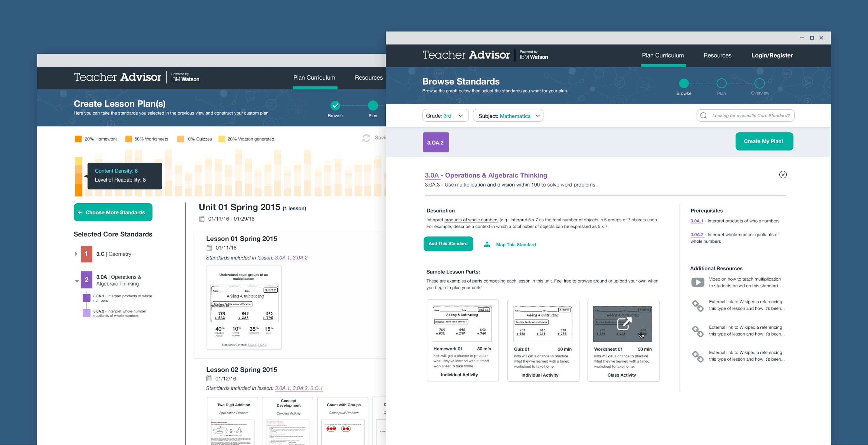Viewport: 868px width, 445px height.
Task: Click the calendar icon next to 01/11/16 - 01/29/16
Action: (x=201, y=219)
